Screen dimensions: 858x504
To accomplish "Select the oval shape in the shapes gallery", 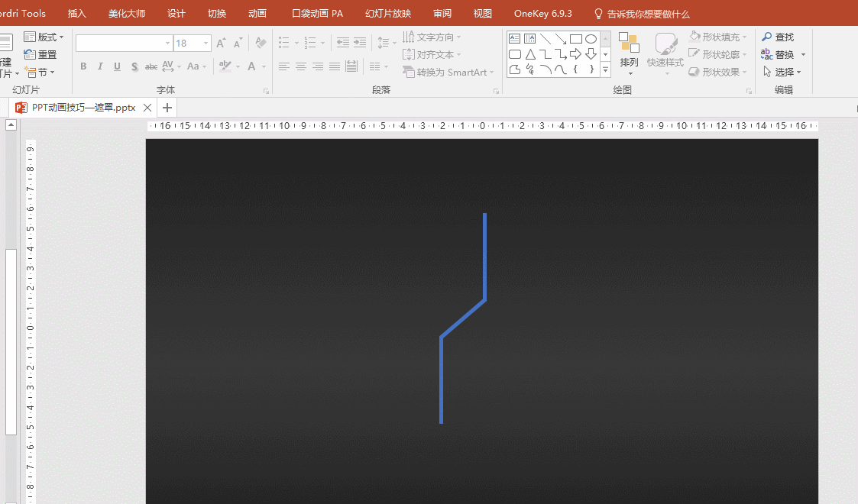I will tap(591, 39).
